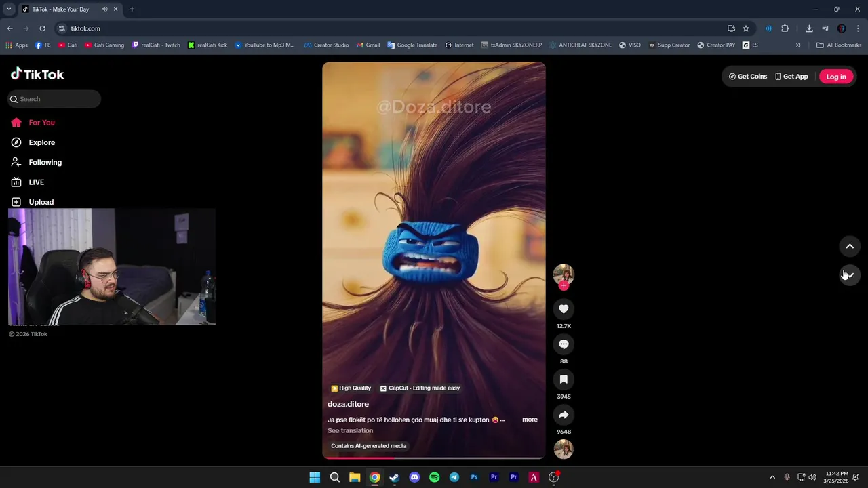
Task: Expand the caption with 'more'
Action: tap(530, 420)
